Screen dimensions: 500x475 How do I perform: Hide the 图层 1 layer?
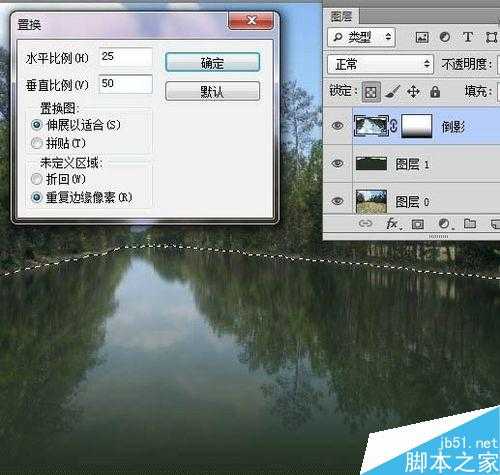[337, 163]
